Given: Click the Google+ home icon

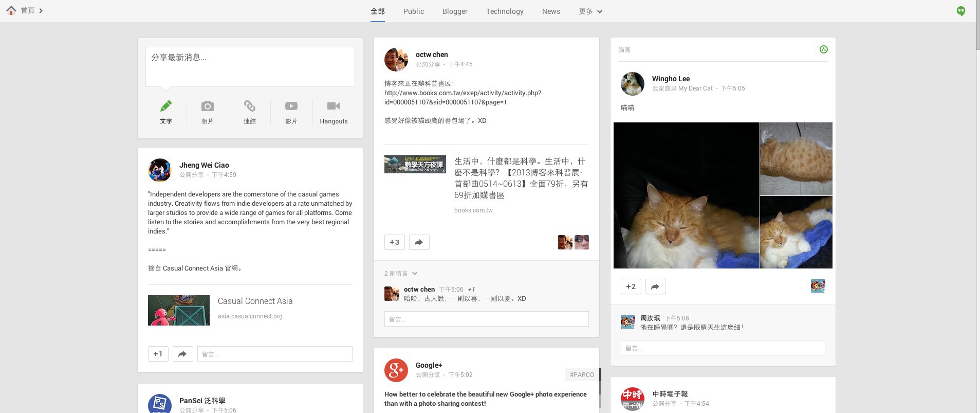Looking at the screenshot, I should point(11,10).
